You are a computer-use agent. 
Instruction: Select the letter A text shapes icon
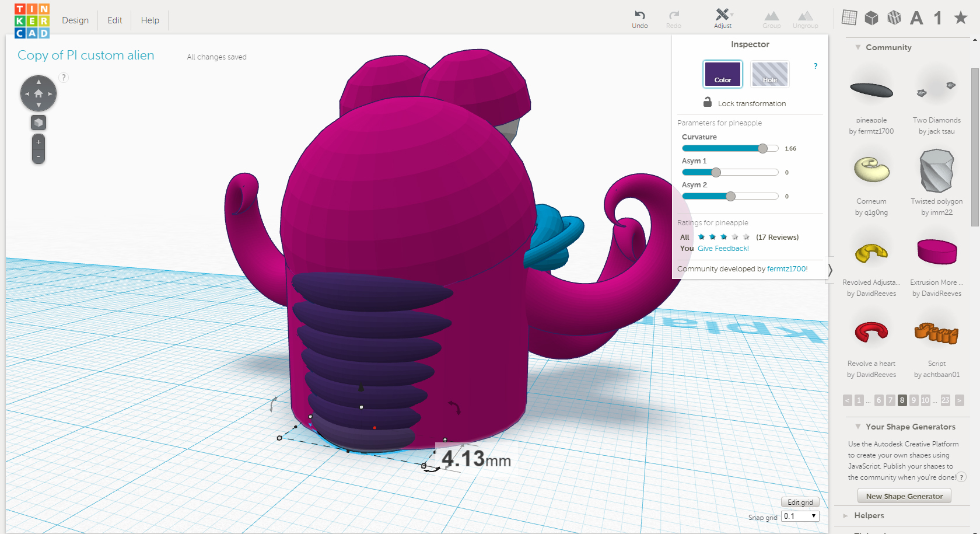pyautogui.click(x=916, y=18)
